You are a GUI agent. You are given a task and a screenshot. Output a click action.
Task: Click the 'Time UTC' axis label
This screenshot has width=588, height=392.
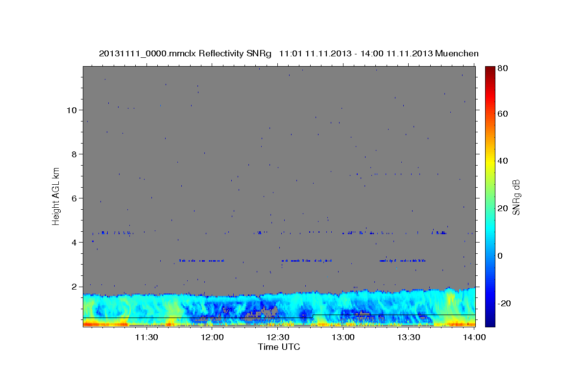(279, 347)
